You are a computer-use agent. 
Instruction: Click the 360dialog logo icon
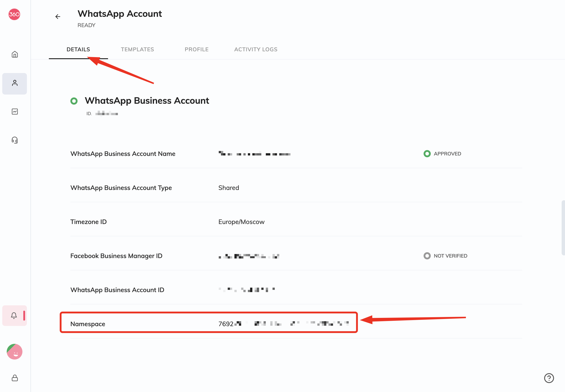click(14, 14)
